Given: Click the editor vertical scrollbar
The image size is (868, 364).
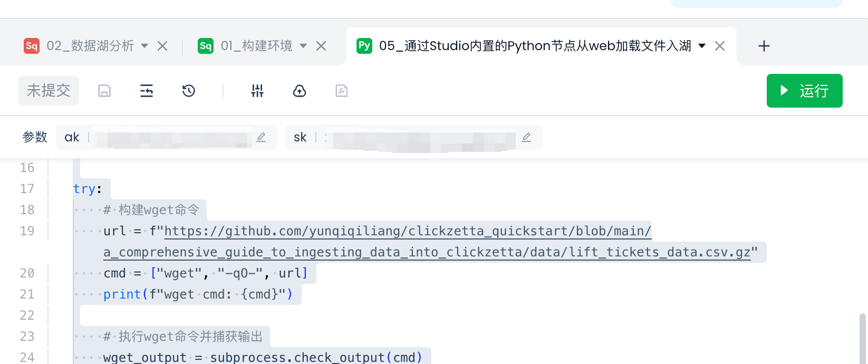Looking at the screenshot, I should click(862, 338).
